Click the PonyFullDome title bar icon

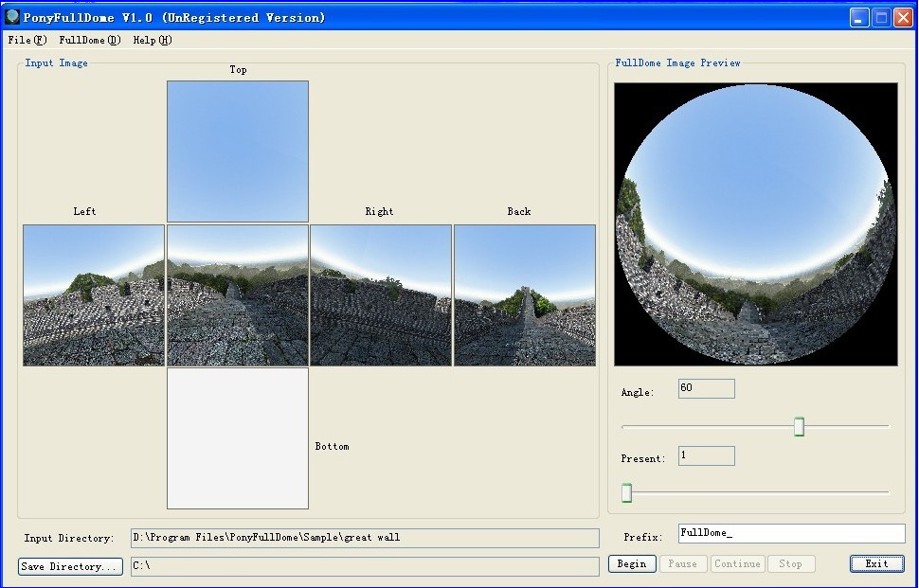click(12, 16)
